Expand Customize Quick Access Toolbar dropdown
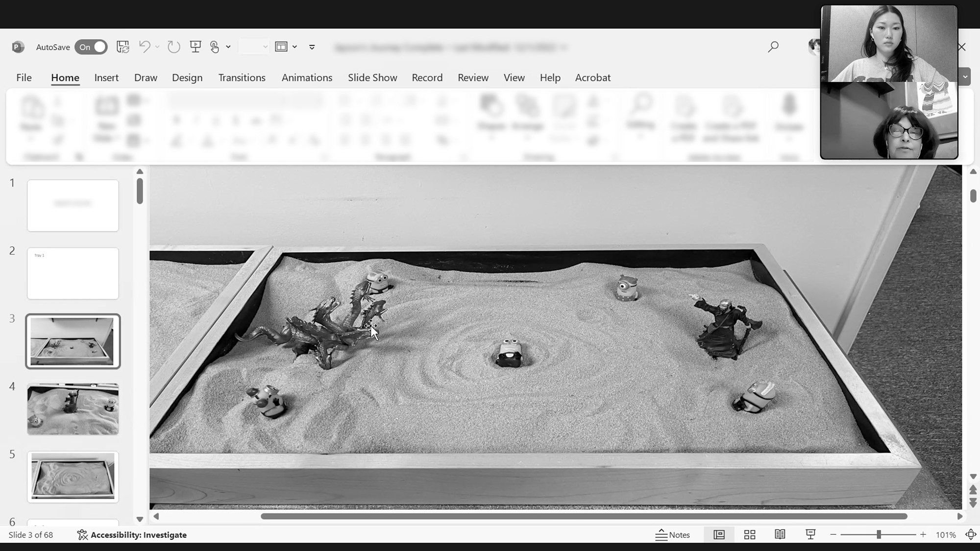 click(312, 47)
